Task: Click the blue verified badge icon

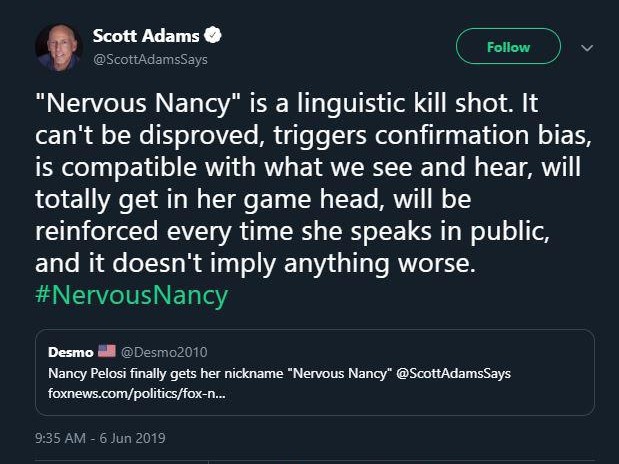Action: 213,36
